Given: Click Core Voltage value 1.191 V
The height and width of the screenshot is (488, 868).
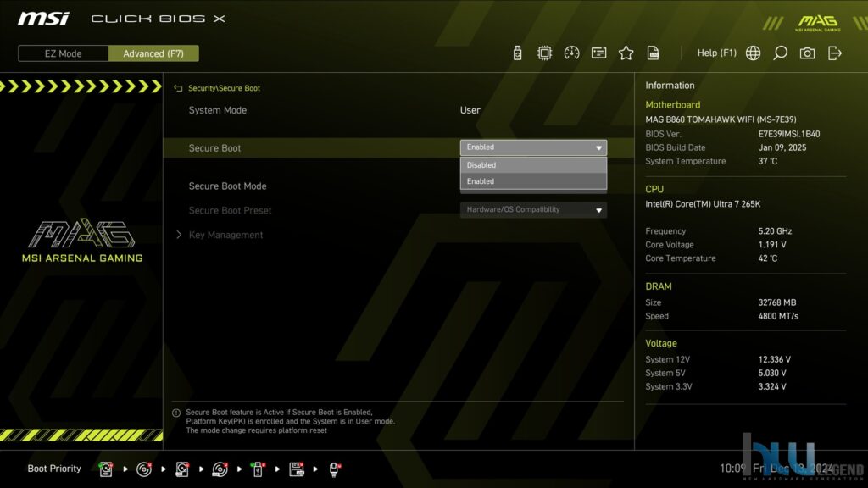Looking at the screenshot, I should click(x=772, y=245).
